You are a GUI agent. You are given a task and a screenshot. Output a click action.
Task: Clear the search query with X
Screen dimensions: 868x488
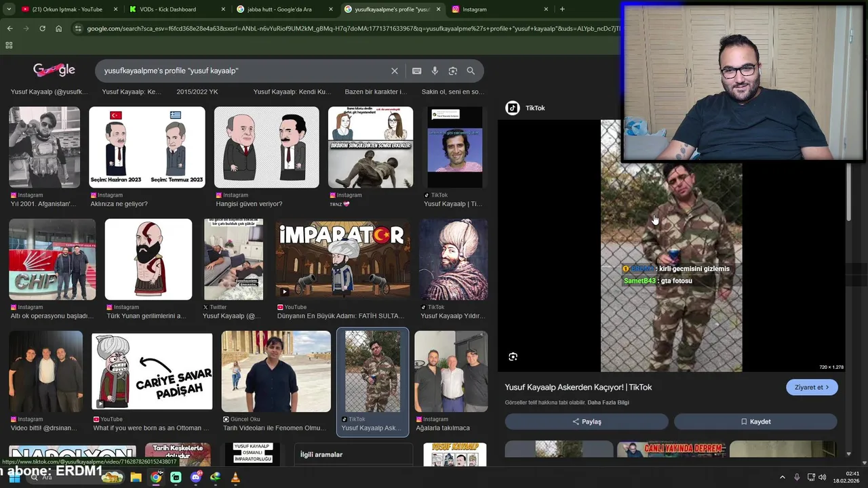coord(394,70)
